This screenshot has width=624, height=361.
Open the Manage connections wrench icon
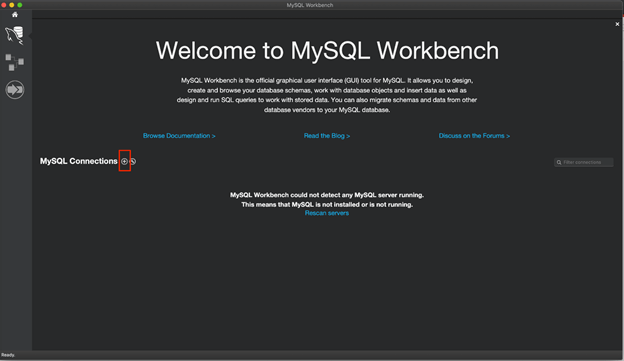click(133, 161)
